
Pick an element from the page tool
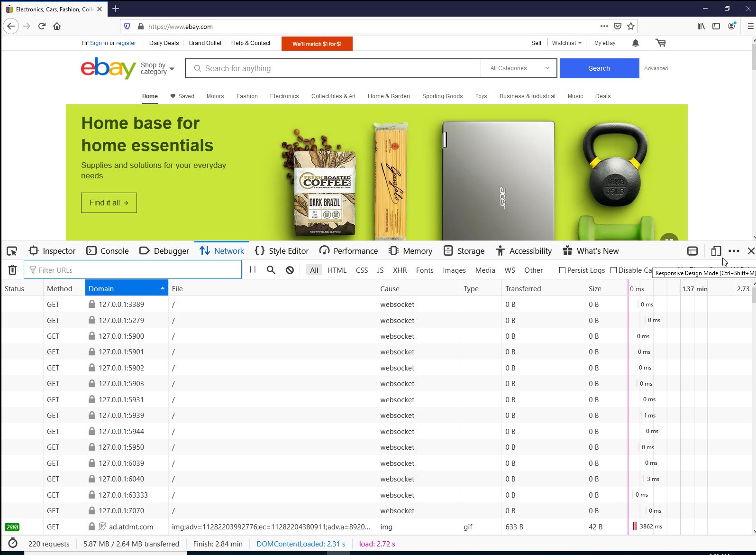pos(12,251)
